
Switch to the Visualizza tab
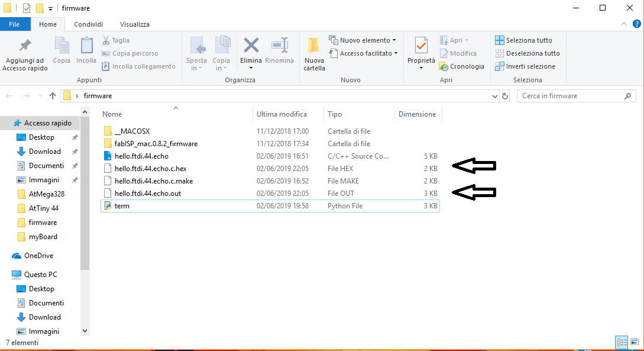pyautogui.click(x=135, y=24)
